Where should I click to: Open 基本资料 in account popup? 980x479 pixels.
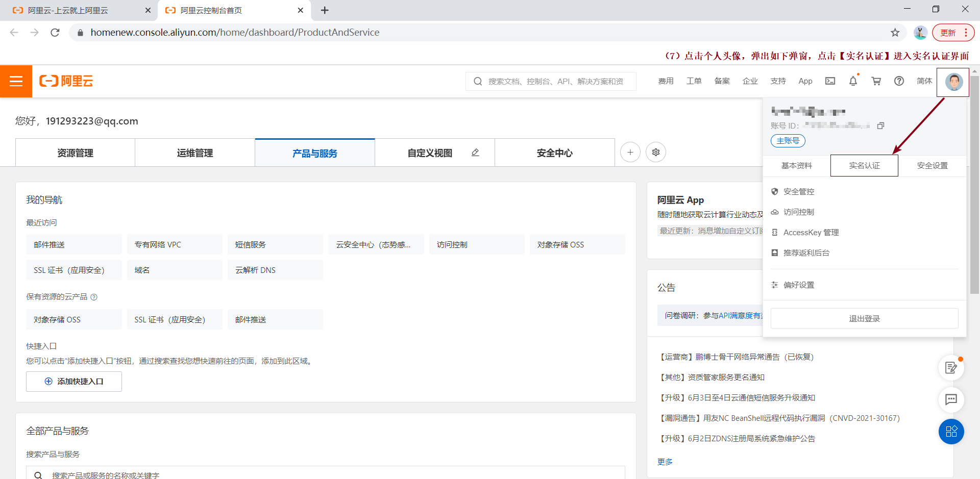tap(797, 166)
